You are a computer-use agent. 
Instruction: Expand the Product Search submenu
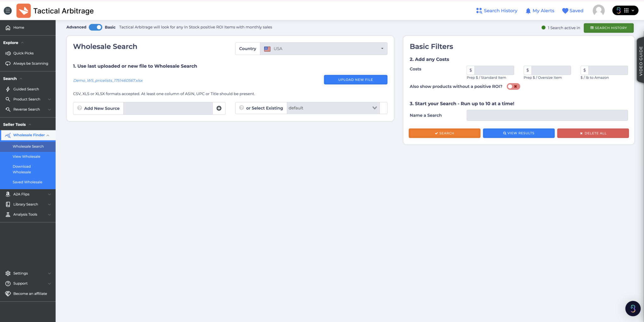(x=49, y=99)
